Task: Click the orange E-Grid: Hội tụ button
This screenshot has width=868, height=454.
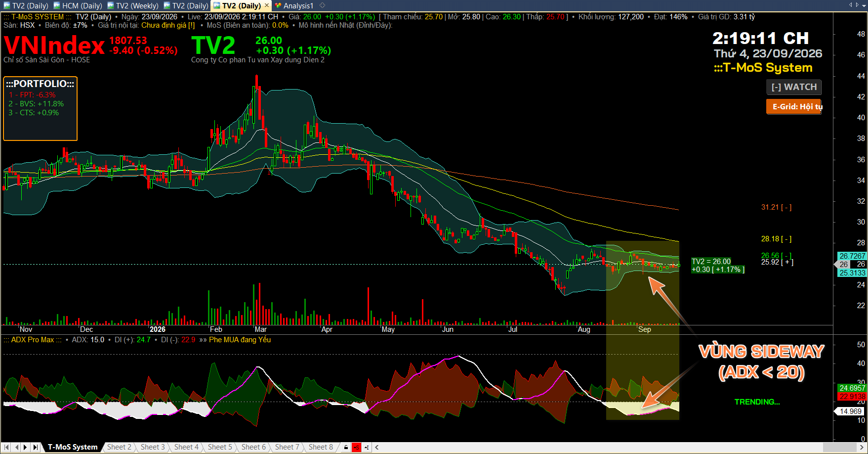Action: pos(794,106)
